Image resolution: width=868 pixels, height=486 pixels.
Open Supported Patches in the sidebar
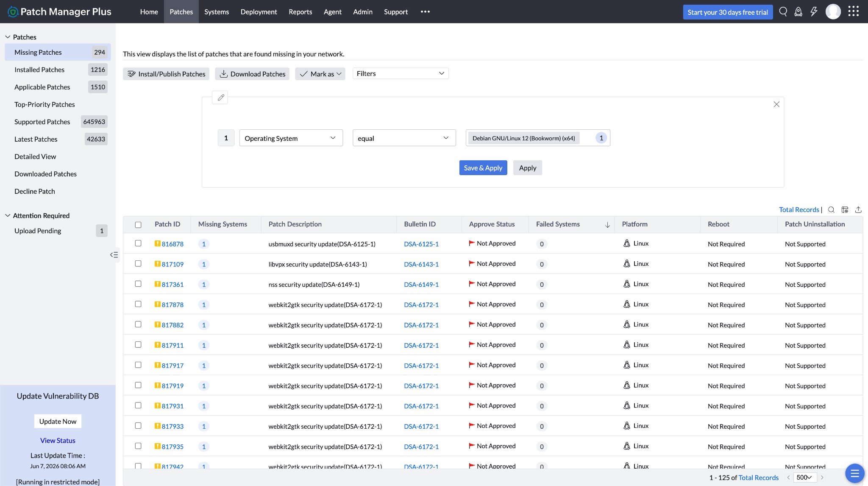point(58,122)
